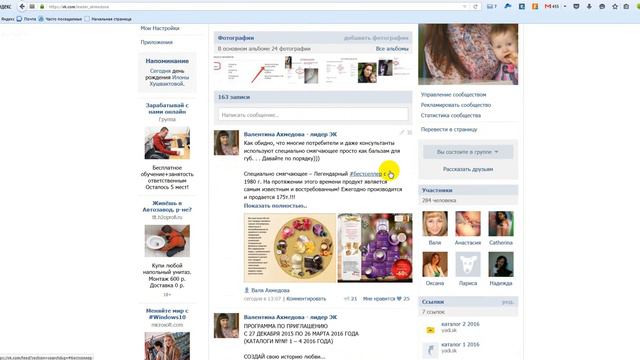Click the #Бестселлер hashtag link
The height and width of the screenshot is (360, 640).
point(366,174)
